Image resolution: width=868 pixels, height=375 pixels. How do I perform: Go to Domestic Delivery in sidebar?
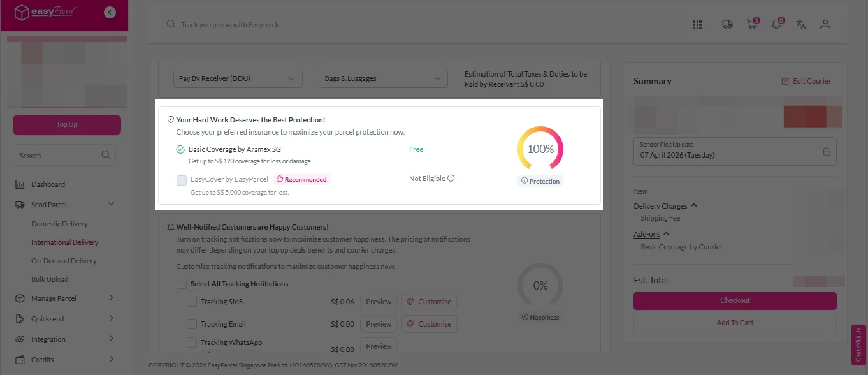tap(59, 224)
